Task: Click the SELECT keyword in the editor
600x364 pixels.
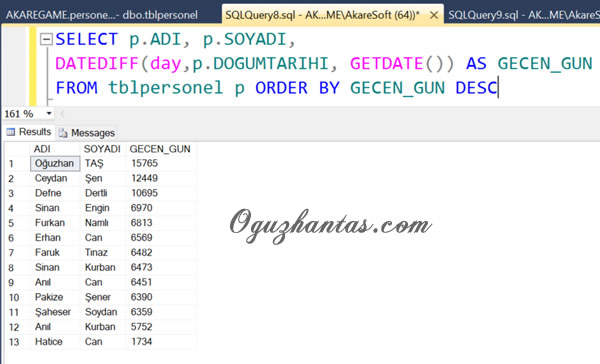Action: [x=86, y=39]
